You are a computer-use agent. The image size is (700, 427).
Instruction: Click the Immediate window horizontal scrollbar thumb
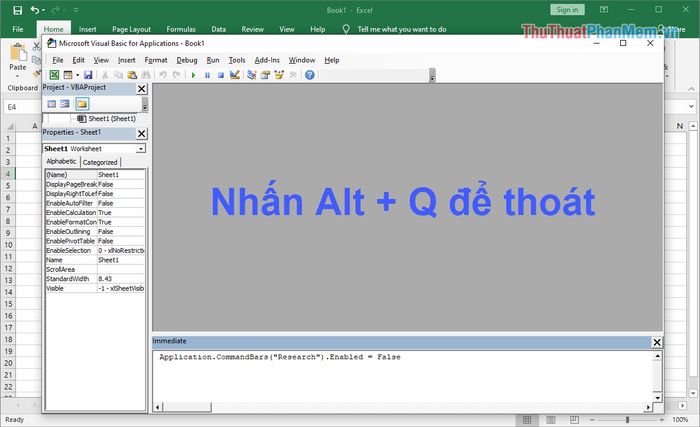point(187,407)
